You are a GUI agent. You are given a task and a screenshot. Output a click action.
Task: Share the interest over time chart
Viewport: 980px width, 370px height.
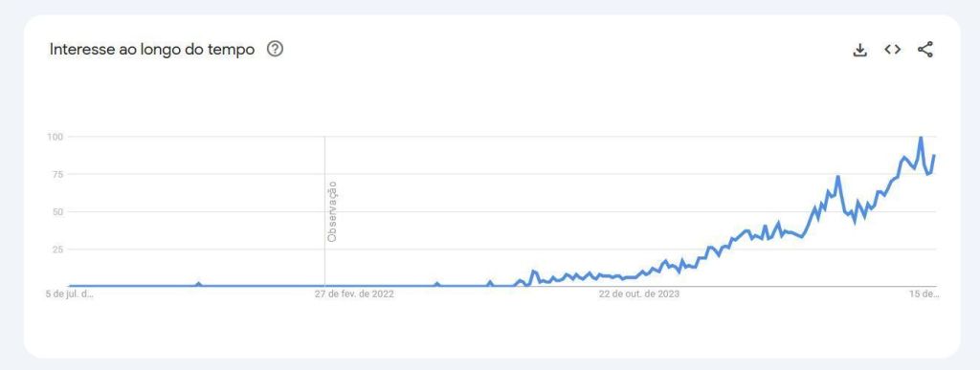coord(925,50)
